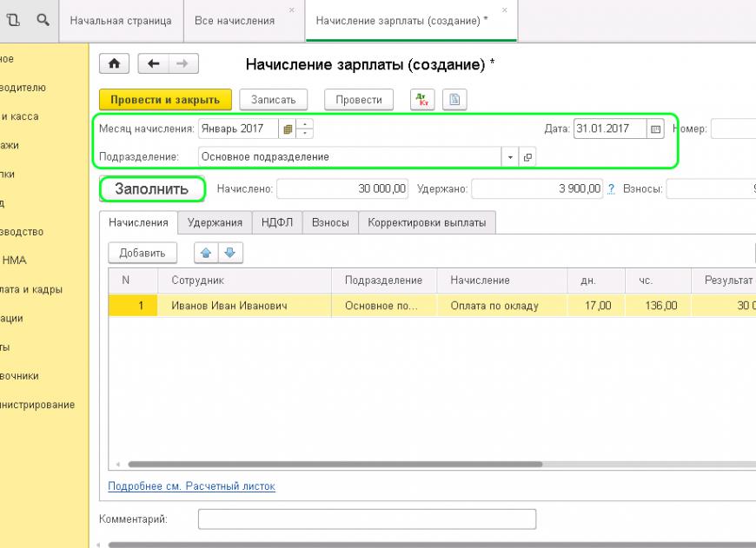
Task: Open the Взносы tab
Action: [x=330, y=222]
